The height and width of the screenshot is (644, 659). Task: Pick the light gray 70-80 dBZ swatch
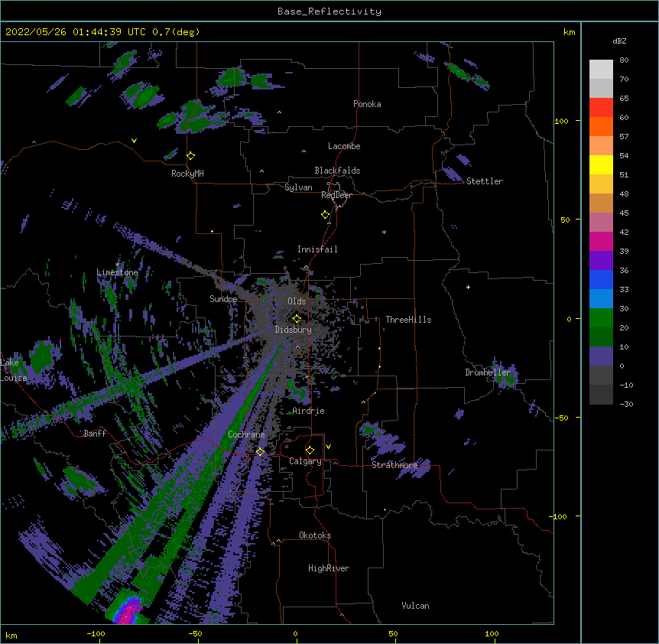pos(601,70)
